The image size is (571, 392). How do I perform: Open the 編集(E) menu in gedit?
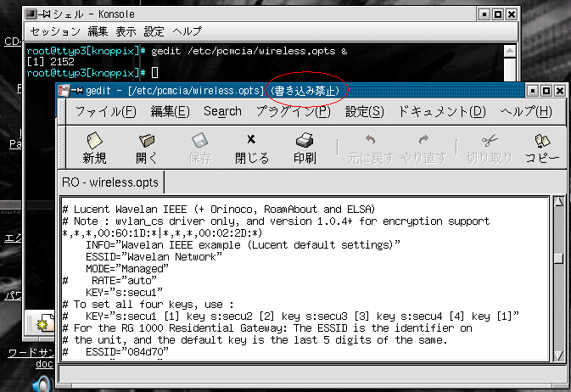coord(170,111)
